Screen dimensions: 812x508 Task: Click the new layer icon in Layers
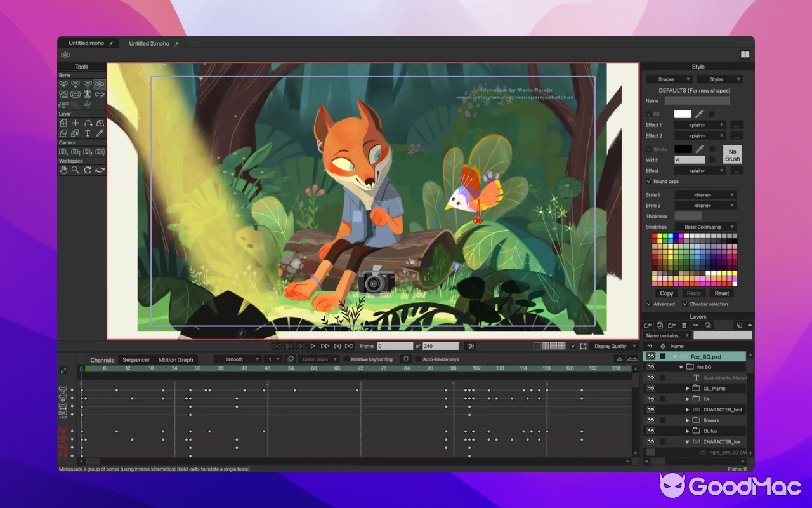(648, 325)
